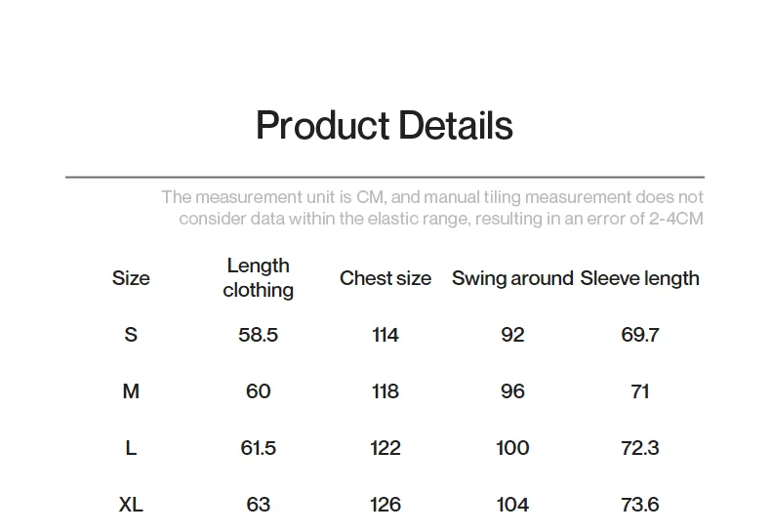The image size is (771, 532).
Task: Select the M size row label
Action: coord(131,391)
